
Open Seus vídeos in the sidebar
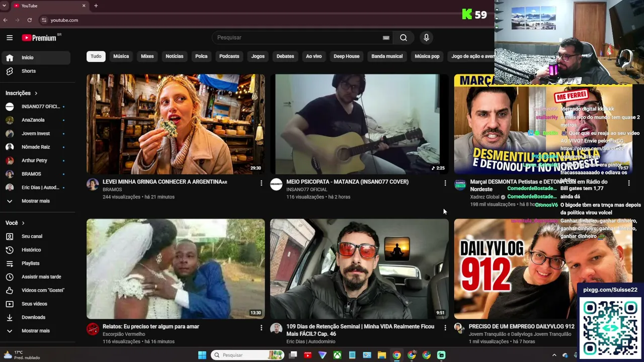(35, 304)
